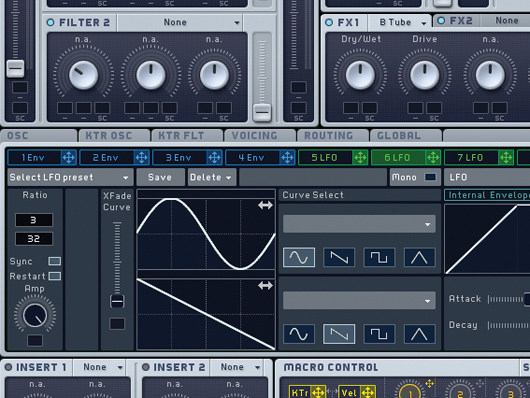
Task: Open the Insert 1 effect dropdown
Action: click(x=100, y=367)
